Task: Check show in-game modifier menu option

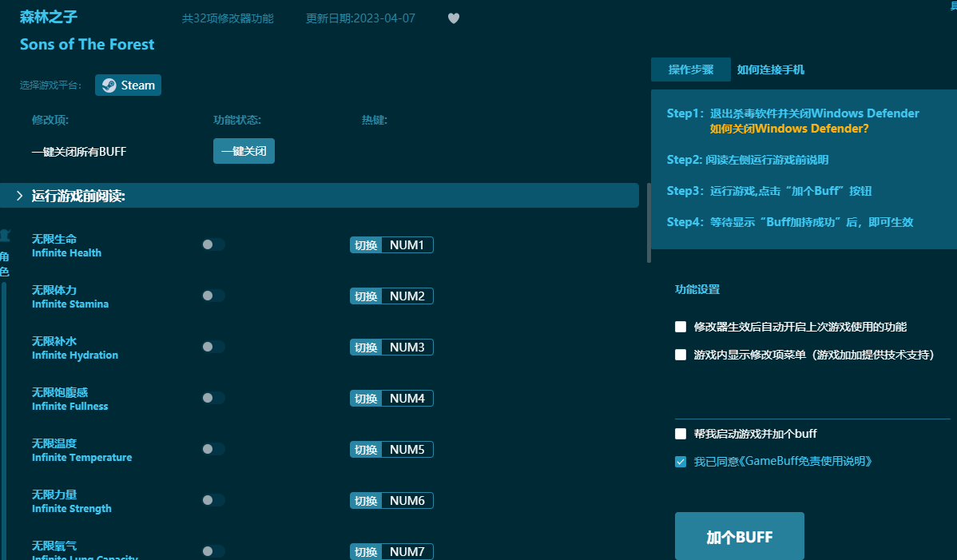Action: pyautogui.click(x=681, y=355)
